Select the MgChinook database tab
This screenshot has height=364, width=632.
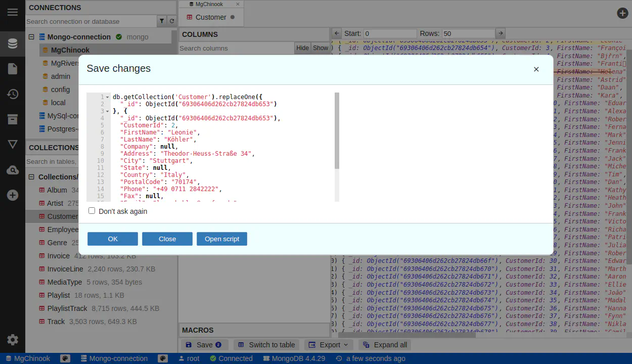[209, 4]
